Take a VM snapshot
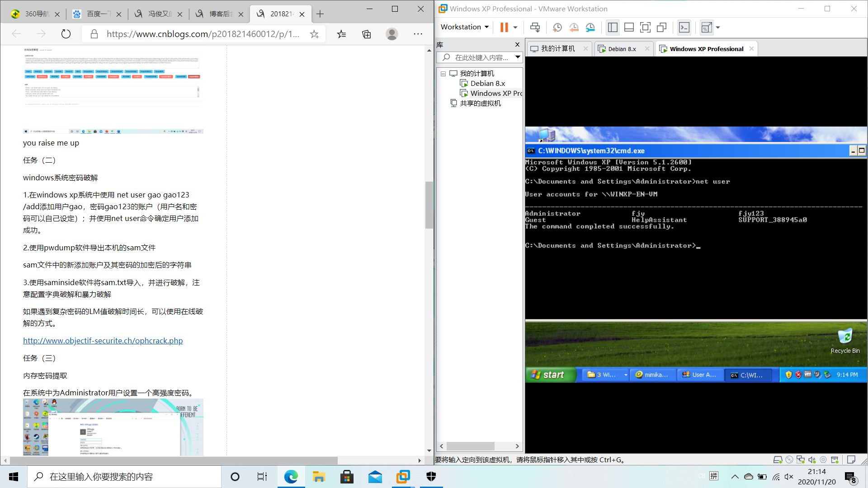Viewport: 868px width, 488px height. coord(557,28)
